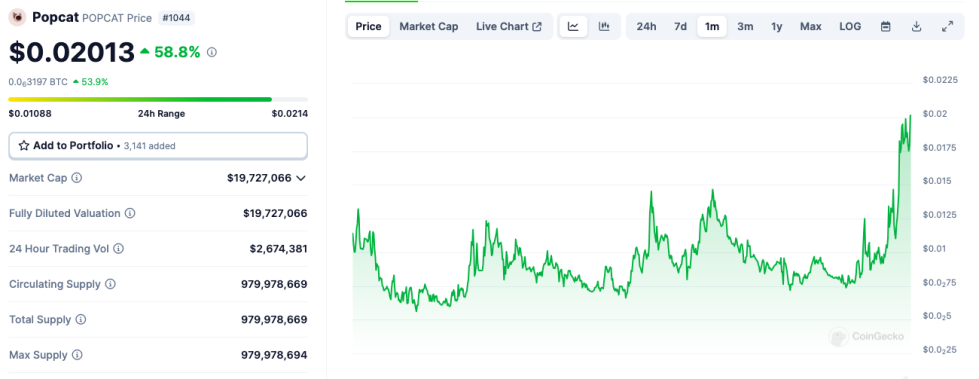Switch to candlestick chart icon
The width and height of the screenshot is (979, 379).
tap(604, 26)
